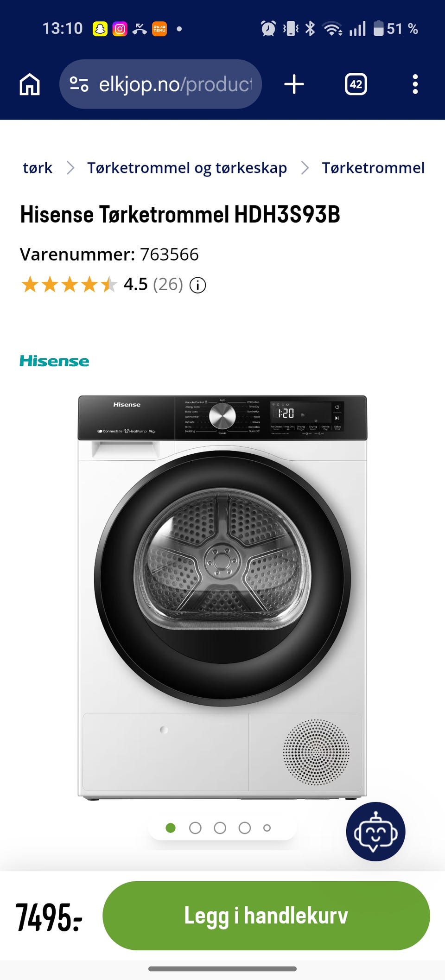Select the second image carousel dot
This screenshot has height=980, width=445.
pos(195,828)
